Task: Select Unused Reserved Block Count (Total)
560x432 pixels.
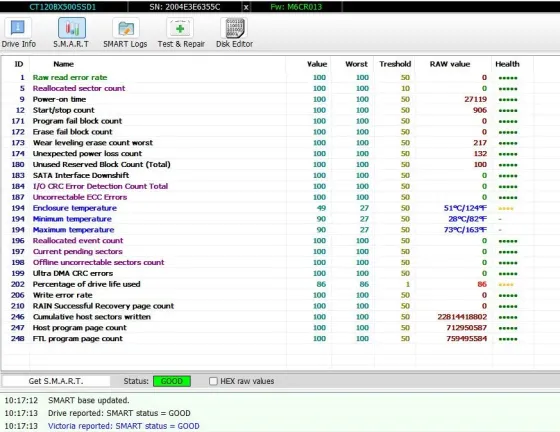Action: [268, 165]
